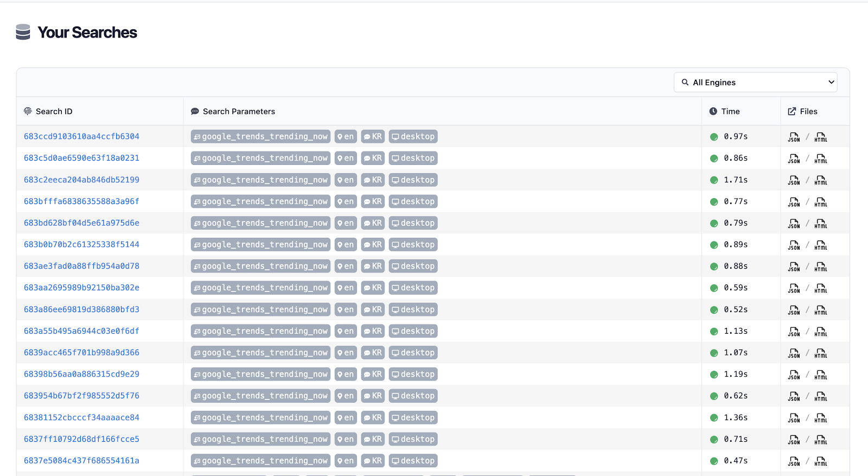Viewport: 868px width, 476px height.
Task: Click the 1.36s time value
Action: point(736,417)
